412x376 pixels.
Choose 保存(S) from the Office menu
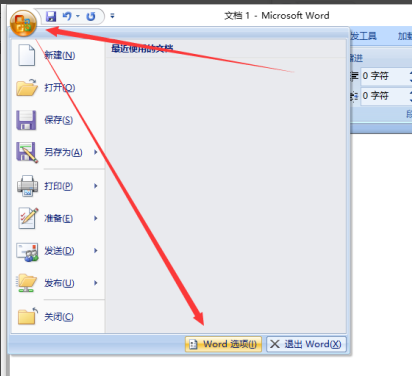coord(58,120)
